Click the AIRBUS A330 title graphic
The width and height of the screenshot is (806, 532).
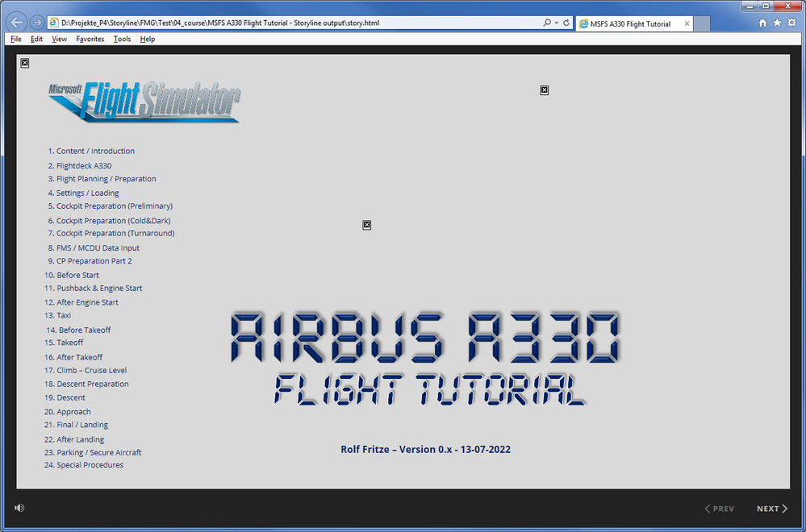(426, 339)
